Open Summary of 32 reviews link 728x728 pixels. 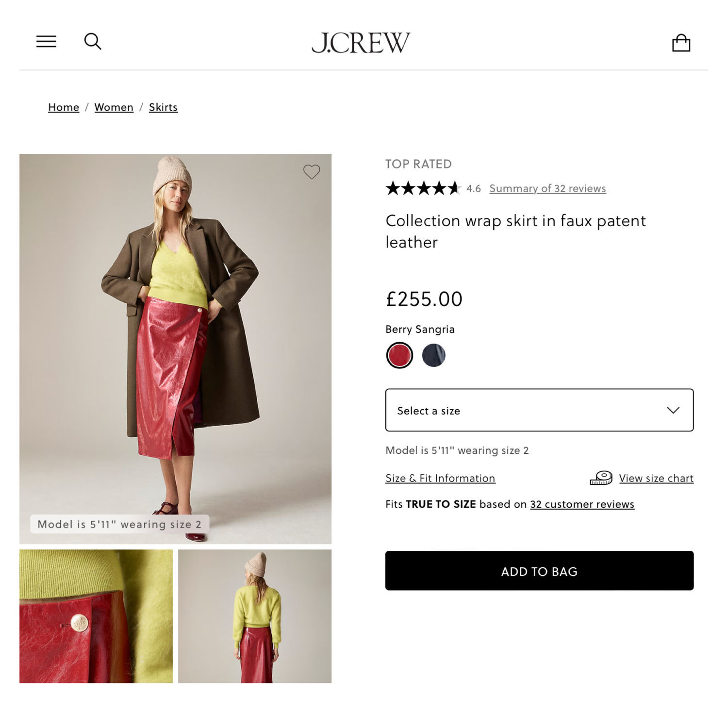(547, 188)
